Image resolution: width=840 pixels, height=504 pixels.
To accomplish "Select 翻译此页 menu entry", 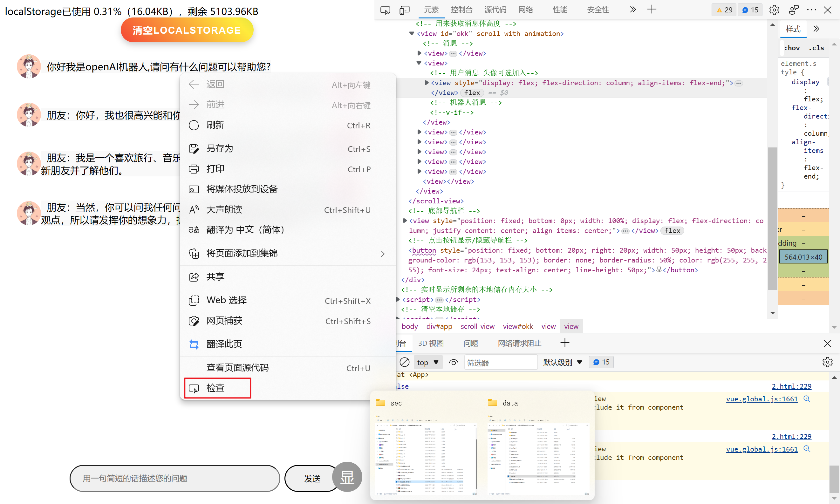I will (x=288, y=344).
